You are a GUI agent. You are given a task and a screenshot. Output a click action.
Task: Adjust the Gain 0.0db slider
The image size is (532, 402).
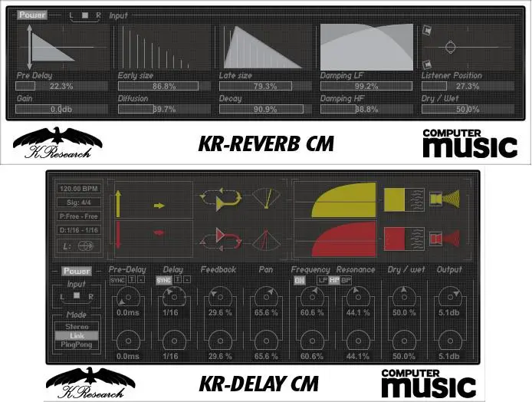coord(61,109)
